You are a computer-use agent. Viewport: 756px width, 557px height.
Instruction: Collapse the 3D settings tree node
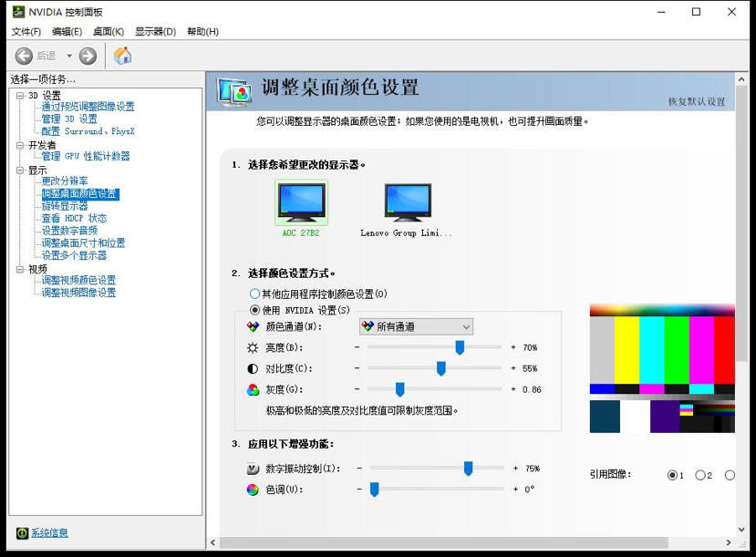click(20, 96)
